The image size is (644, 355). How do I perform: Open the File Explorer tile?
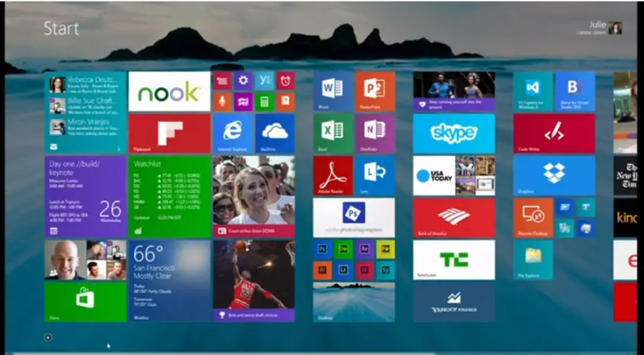click(533, 260)
